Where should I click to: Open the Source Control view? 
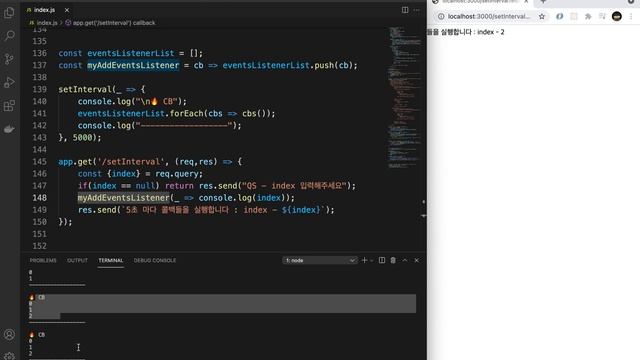coord(9,59)
